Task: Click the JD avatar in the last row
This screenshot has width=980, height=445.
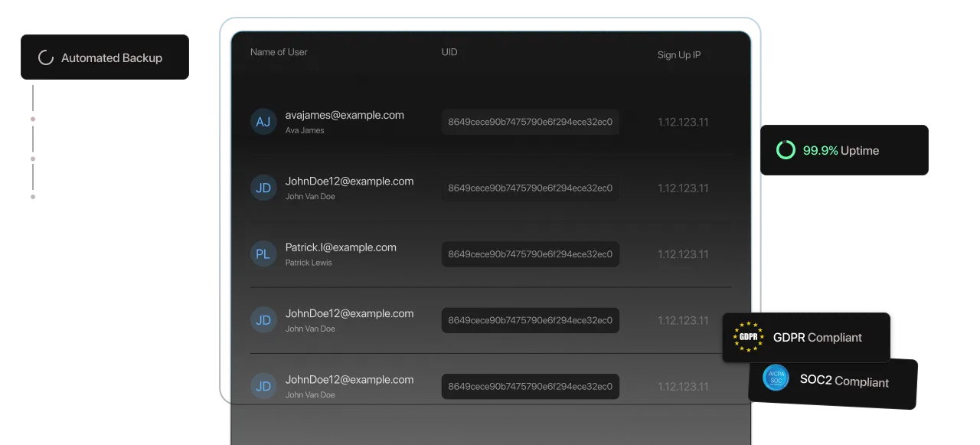Action: click(263, 386)
